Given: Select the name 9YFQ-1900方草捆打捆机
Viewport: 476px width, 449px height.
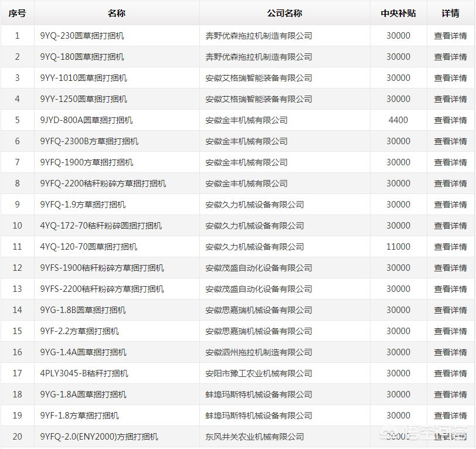Looking at the screenshot, I should (87, 162).
